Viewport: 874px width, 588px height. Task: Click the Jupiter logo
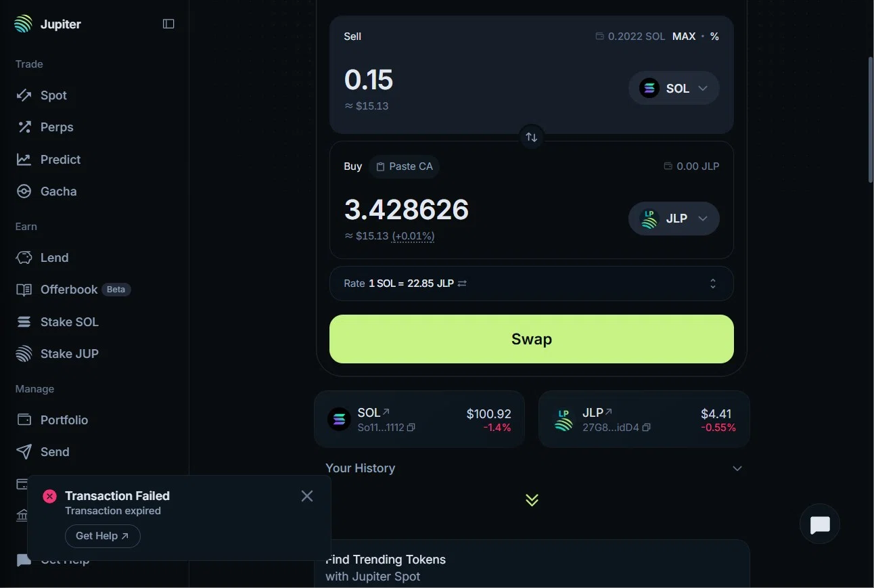pos(23,24)
